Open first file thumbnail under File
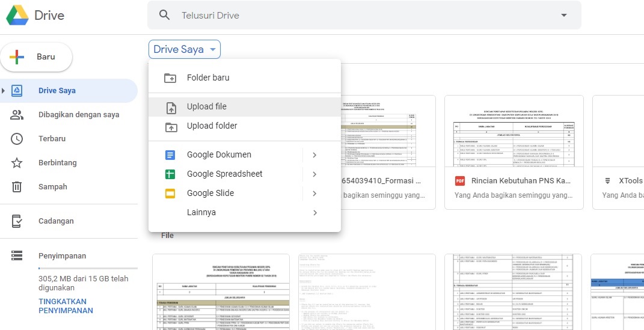 point(221,292)
